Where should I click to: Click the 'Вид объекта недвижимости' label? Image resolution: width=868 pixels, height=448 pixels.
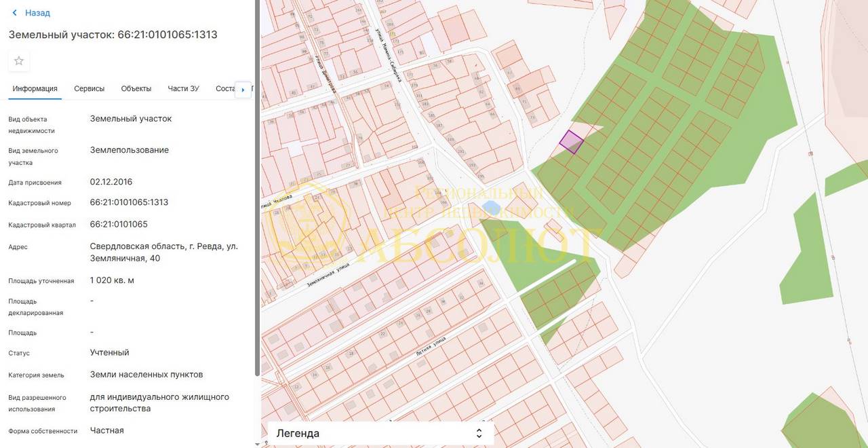tap(33, 125)
